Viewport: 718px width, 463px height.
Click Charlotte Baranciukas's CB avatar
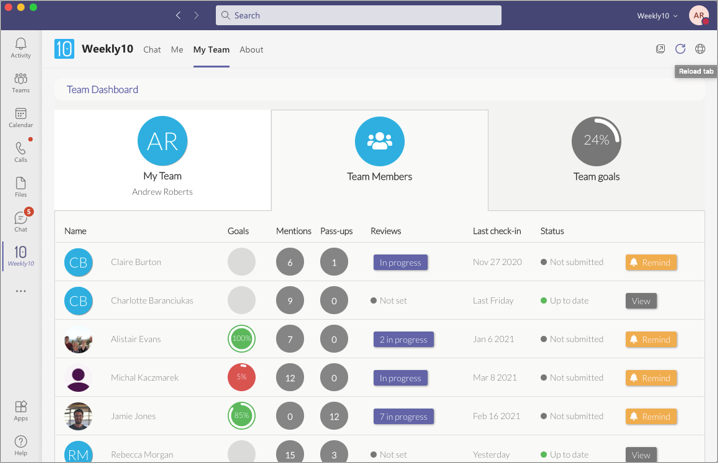click(78, 301)
